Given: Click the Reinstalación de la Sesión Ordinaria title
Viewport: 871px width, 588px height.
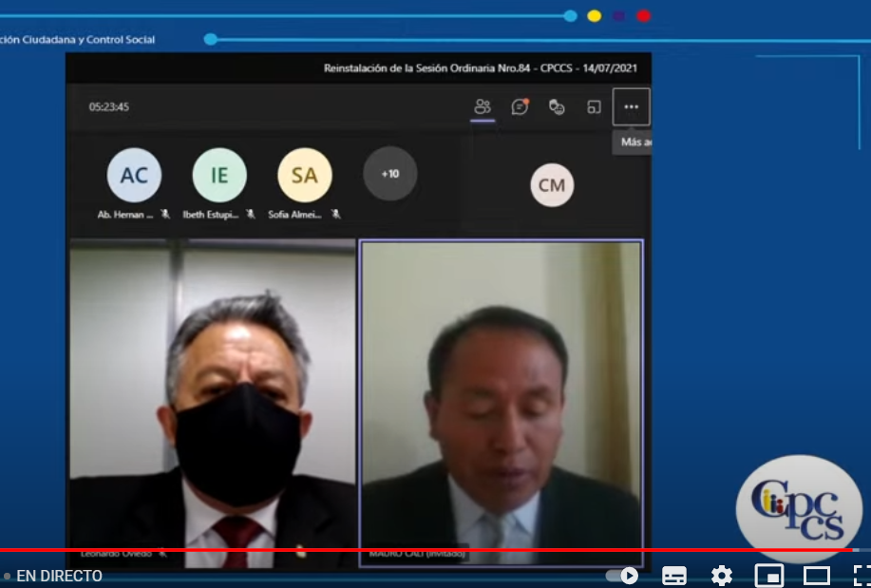Looking at the screenshot, I should 481,67.
